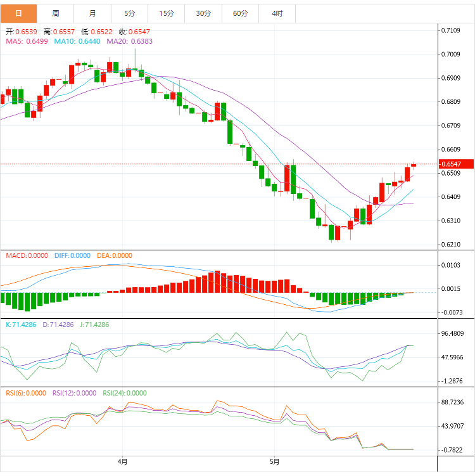Open the 60分 timeframe tab
Screen dimensions: 475x476
240,13
